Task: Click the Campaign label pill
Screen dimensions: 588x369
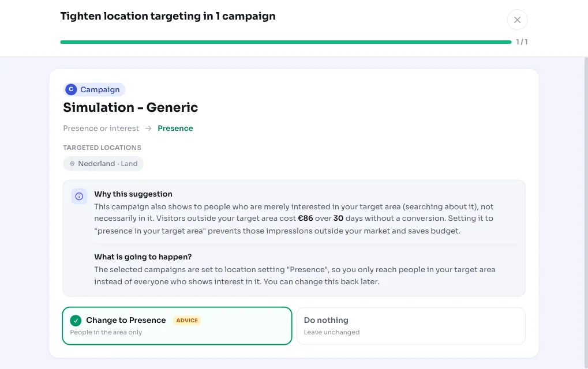Action: click(x=94, y=89)
